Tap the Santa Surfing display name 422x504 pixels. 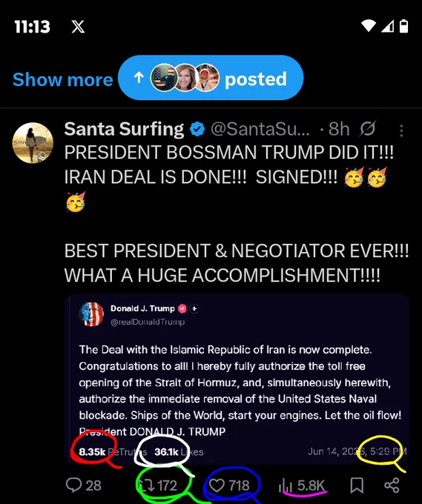(x=124, y=129)
